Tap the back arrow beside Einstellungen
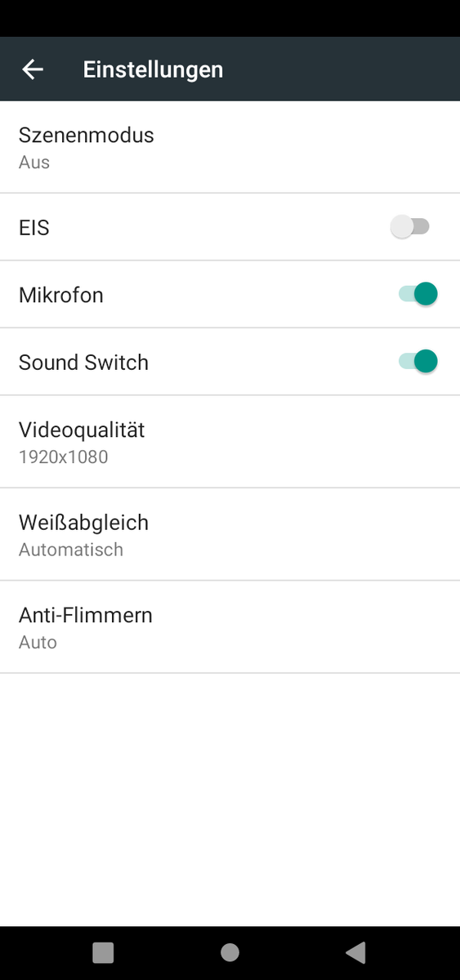 coord(33,69)
